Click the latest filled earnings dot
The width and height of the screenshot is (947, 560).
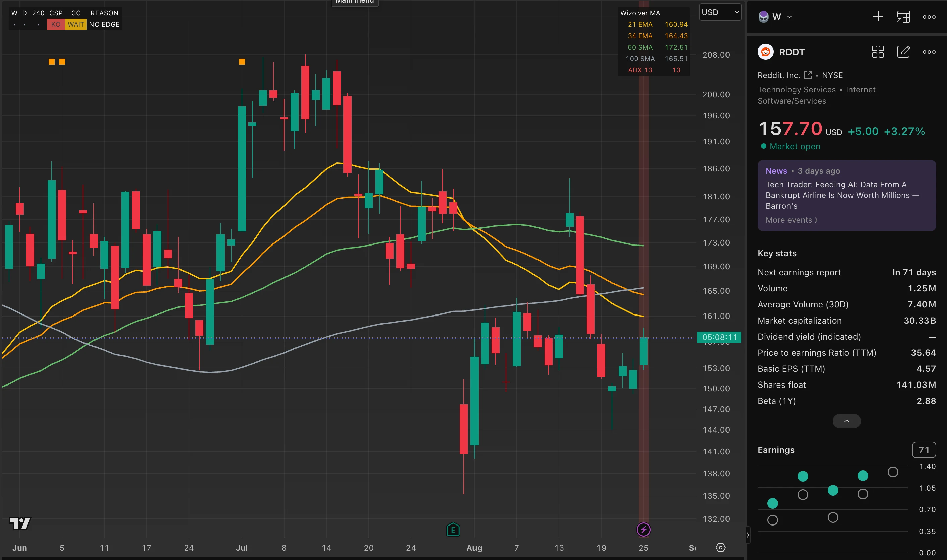pyautogui.click(x=863, y=476)
